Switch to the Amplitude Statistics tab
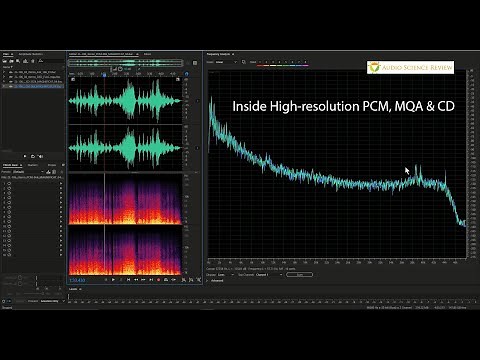 pos(31,54)
